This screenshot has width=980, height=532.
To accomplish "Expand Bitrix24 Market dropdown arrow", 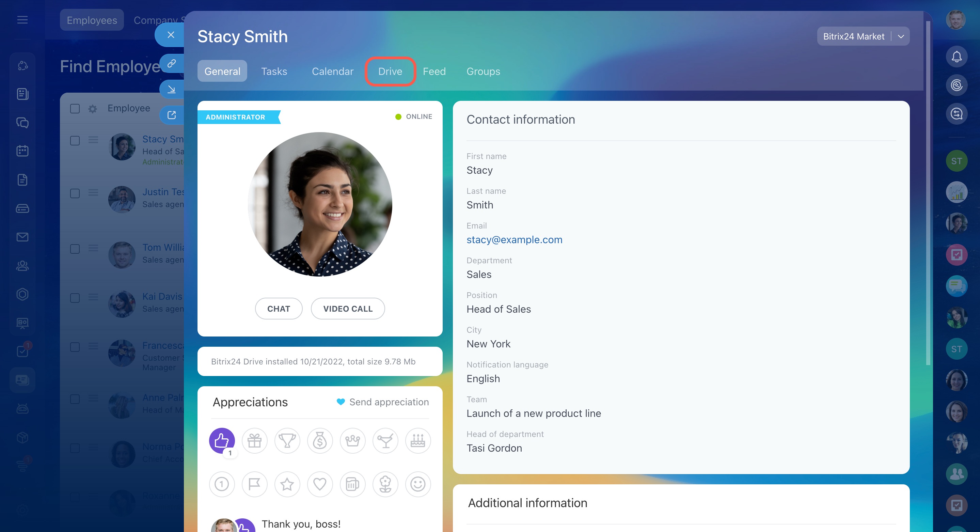I will click(901, 36).
